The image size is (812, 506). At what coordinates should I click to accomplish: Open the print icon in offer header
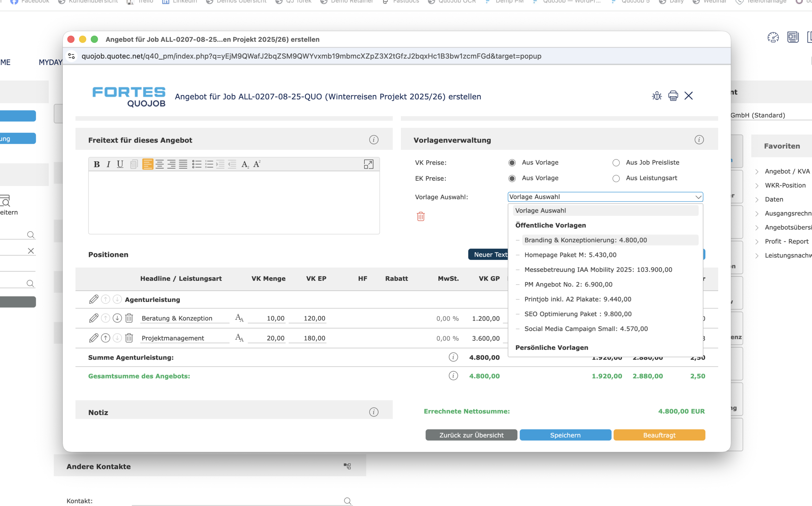click(x=673, y=96)
